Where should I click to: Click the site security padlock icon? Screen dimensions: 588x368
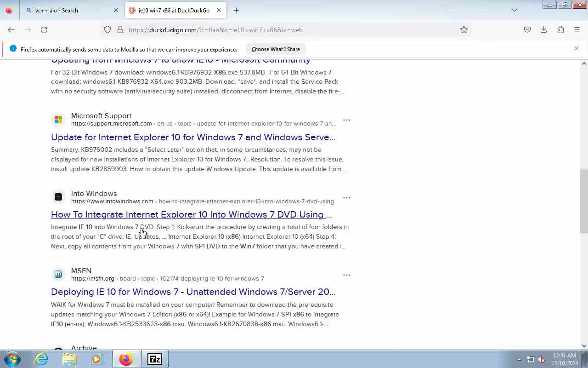(x=120, y=29)
